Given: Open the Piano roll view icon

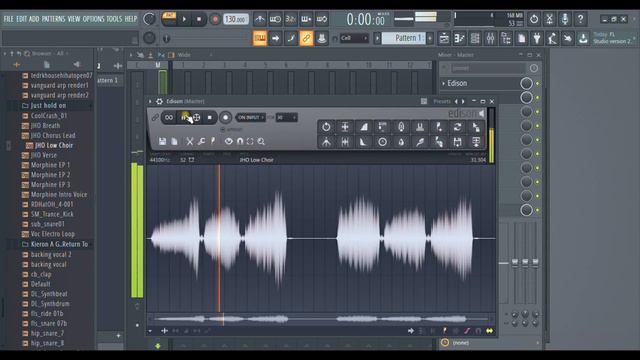Looking at the screenshot, I should coord(460,39).
